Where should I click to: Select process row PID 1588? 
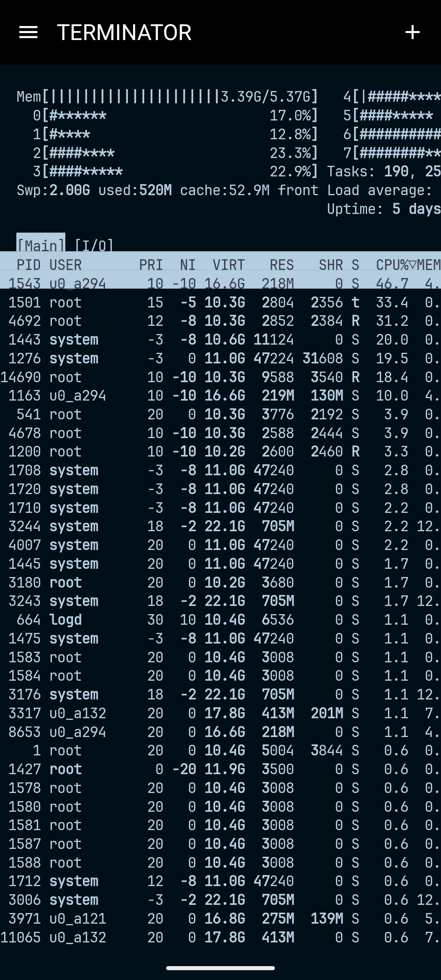pos(220,863)
